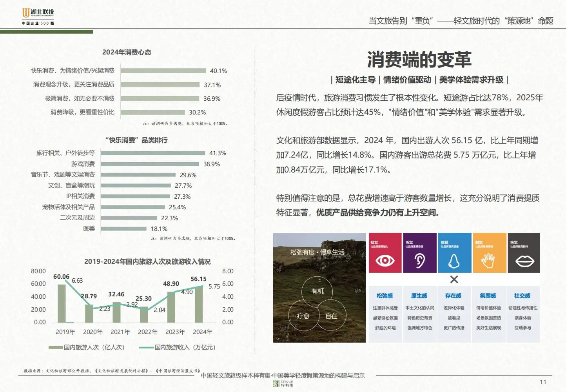Click the 自在 circle in landscape photo
This screenshot has width=566, height=392.
(331, 316)
